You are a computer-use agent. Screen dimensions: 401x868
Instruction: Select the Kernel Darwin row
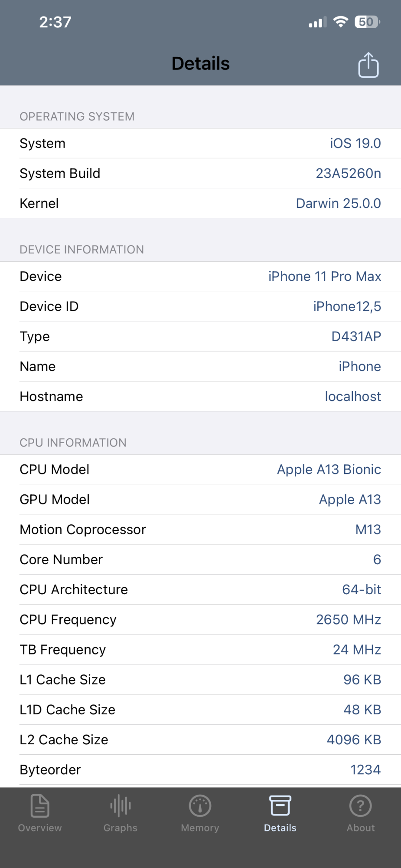pyautogui.click(x=200, y=203)
